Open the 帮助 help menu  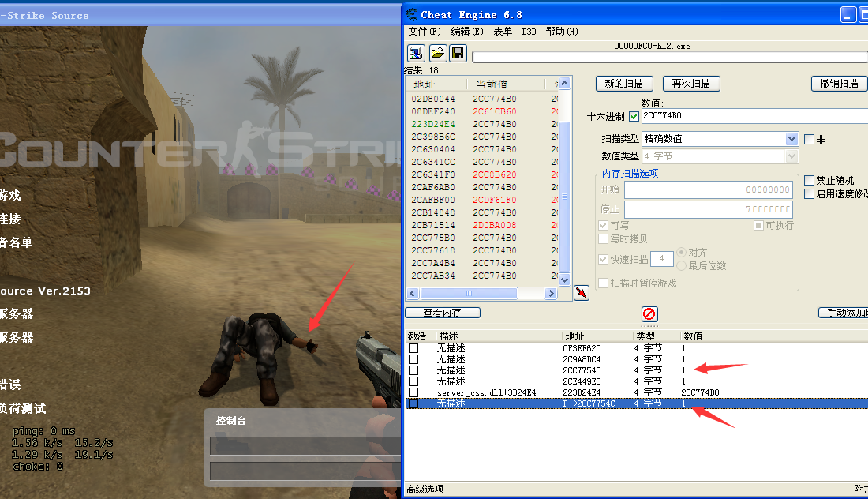click(x=563, y=32)
